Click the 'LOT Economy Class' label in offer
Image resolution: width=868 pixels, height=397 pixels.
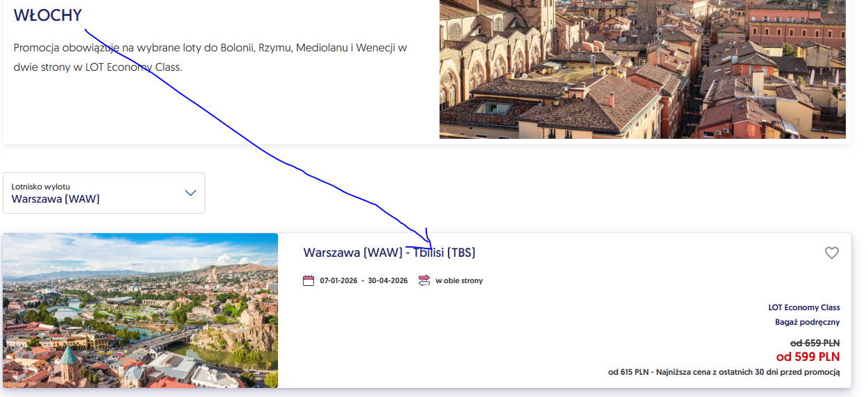point(804,307)
